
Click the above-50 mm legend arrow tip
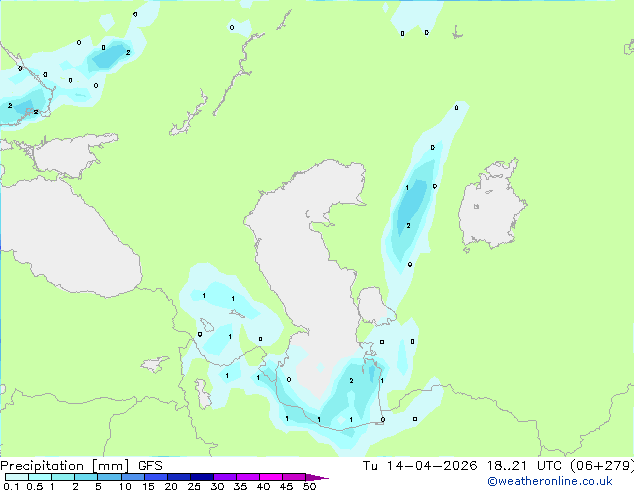[317, 477]
